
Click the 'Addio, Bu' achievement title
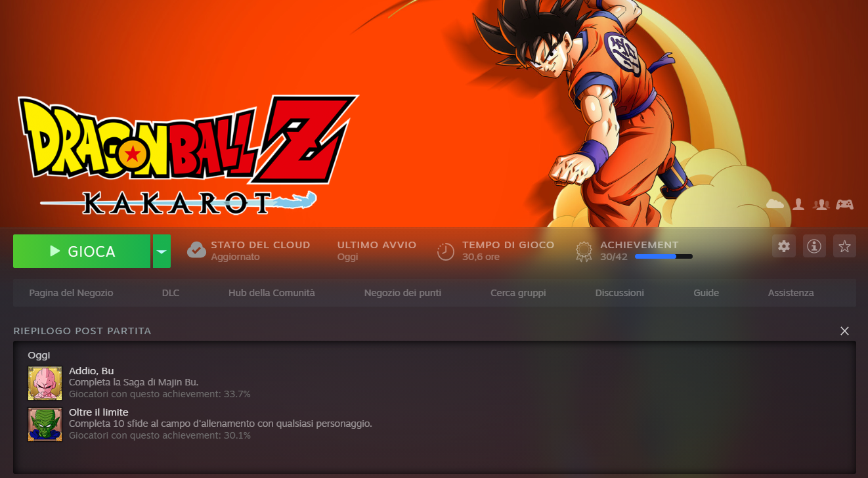[91, 371]
